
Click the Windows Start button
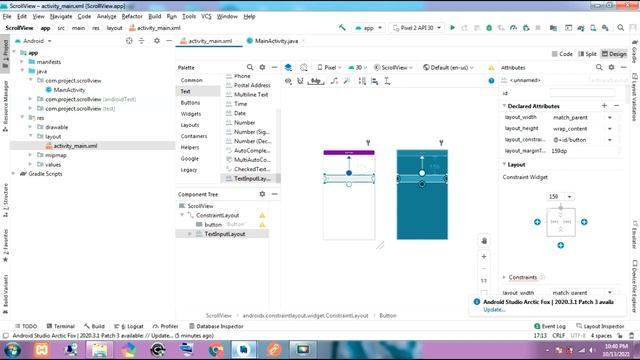[x=12, y=350]
